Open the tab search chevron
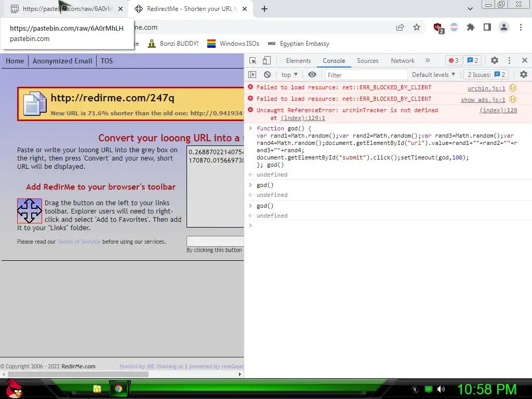Viewport: 532px width, 399px height. point(470,9)
